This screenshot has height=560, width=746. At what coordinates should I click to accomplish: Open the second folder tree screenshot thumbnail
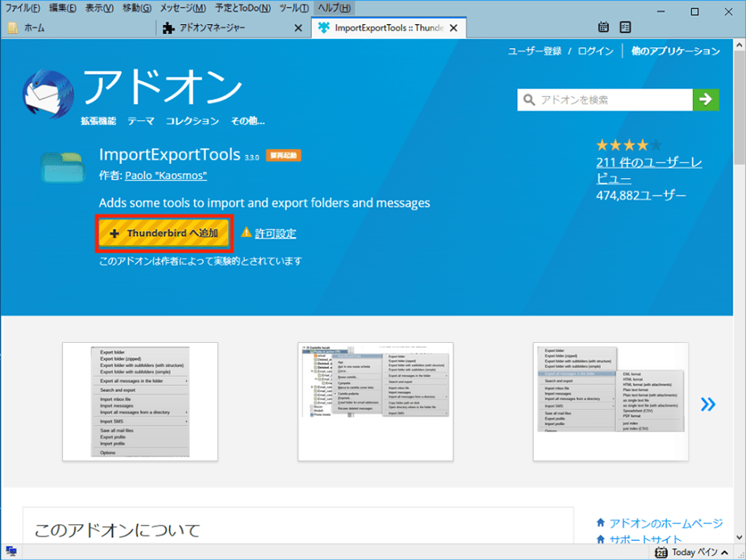375,402
